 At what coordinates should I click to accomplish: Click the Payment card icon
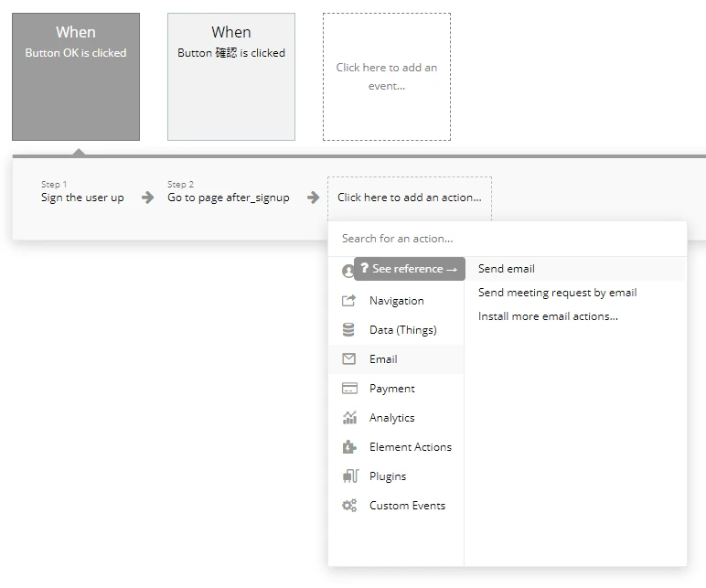349,388
